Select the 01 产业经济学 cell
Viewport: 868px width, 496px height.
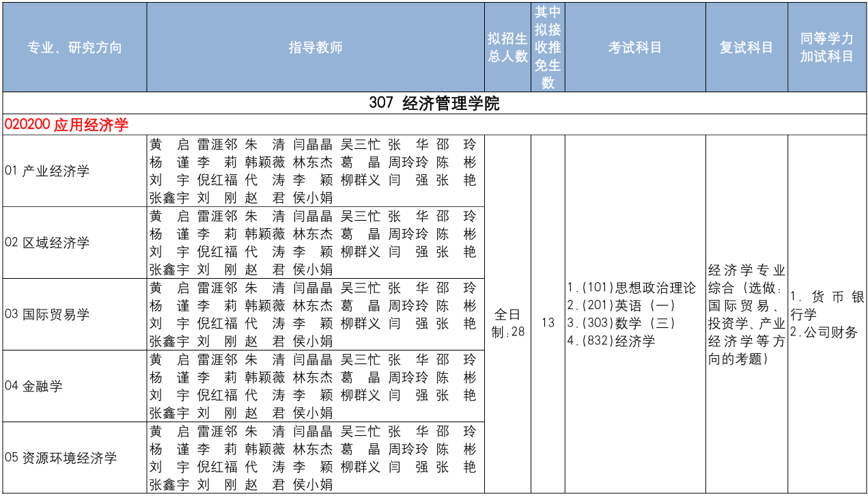74,171
